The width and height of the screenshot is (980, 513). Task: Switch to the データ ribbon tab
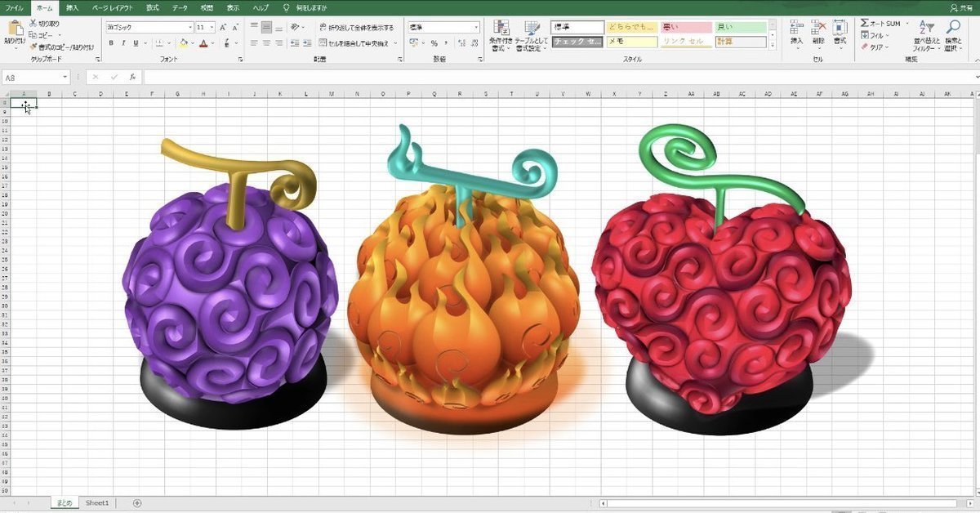click(x=180, y=7)
